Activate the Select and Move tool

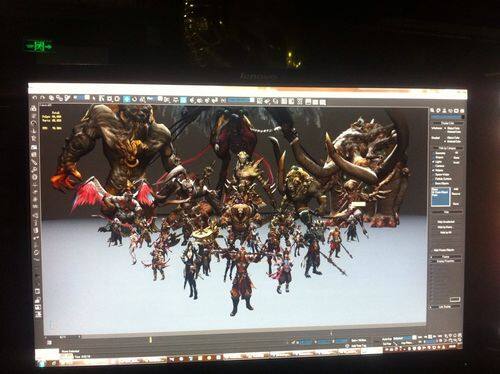(x=127, y=99)
